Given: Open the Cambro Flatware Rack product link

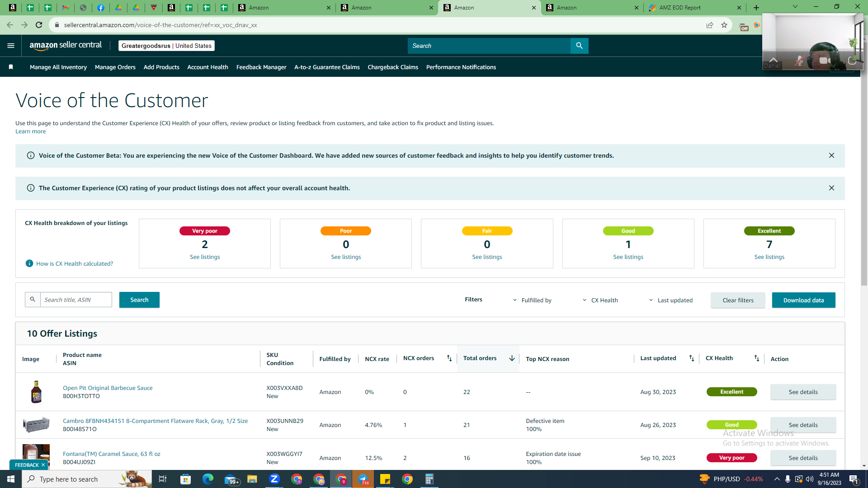Looking at the screenshot, I should pos(155,421).
